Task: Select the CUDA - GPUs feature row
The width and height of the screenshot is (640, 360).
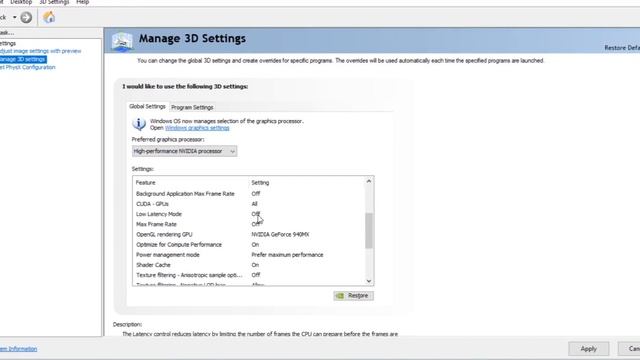Action: [x=248, y=204]
